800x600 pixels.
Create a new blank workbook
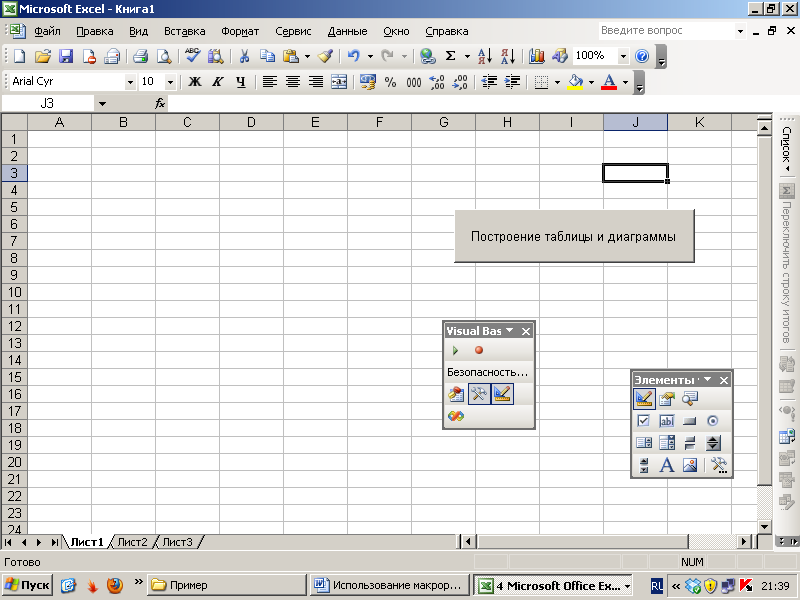click(19, 56)
